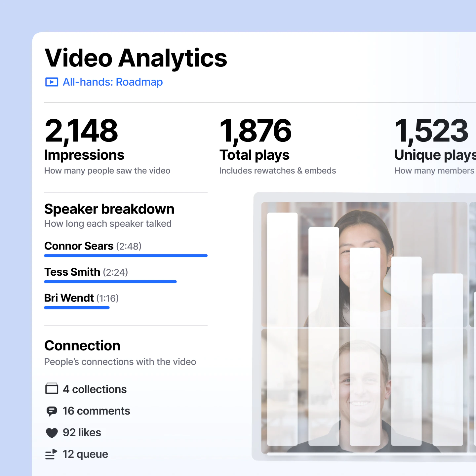This screenshot has height=476, width=476.
Task: Open the All-hands: Roadmap link
Action: 113,82
